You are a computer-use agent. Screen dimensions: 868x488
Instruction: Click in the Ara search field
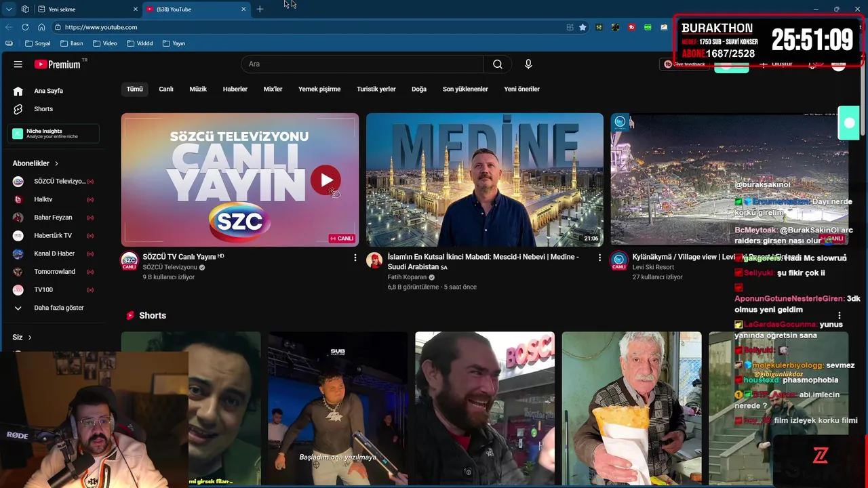point(362,64)
